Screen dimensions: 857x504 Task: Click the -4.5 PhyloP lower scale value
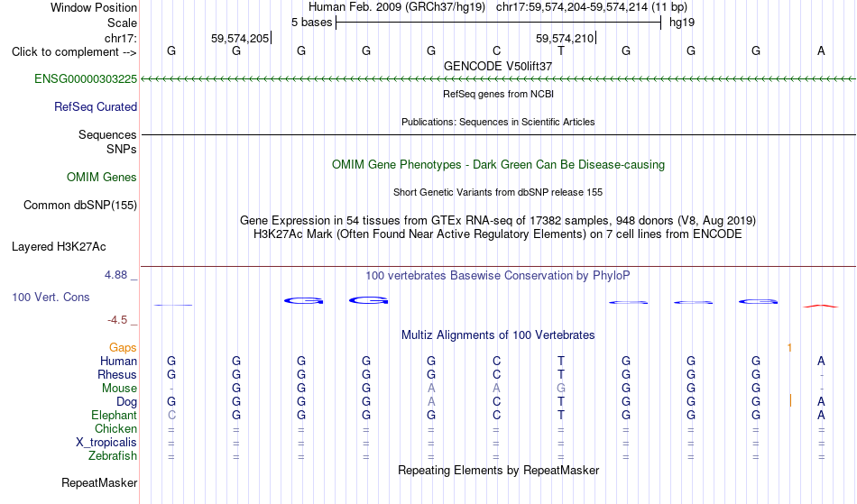tap(117, 319)
